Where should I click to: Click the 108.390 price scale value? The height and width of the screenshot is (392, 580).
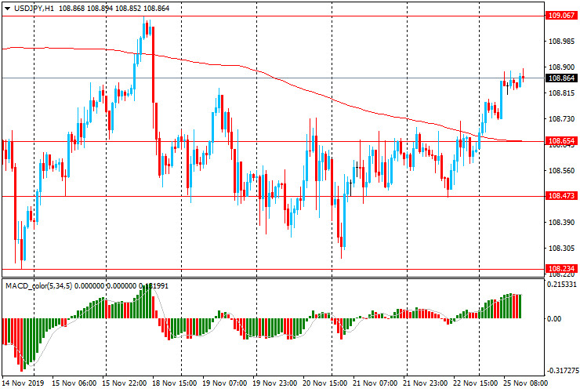pos(561,222)
